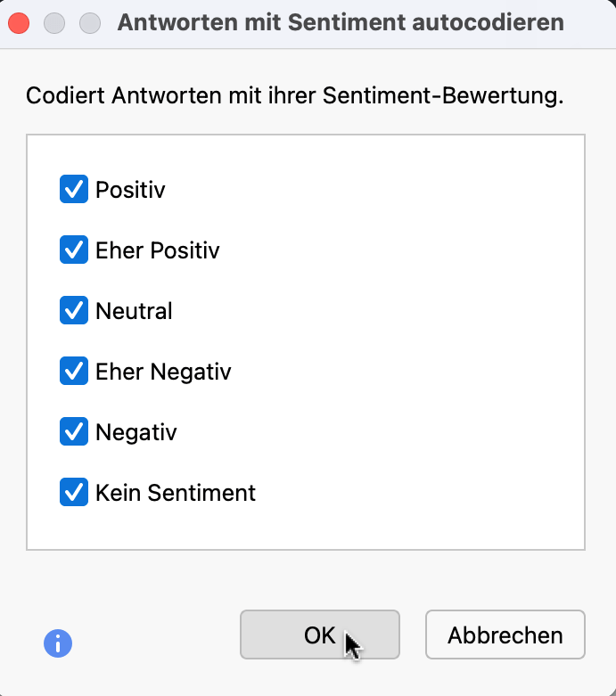This screenshot has width=616, height=696.
Task: Click the description text 'Codiert Antworten mit ihrer Sentiment-Bewertung'
Action: (294, 96)
